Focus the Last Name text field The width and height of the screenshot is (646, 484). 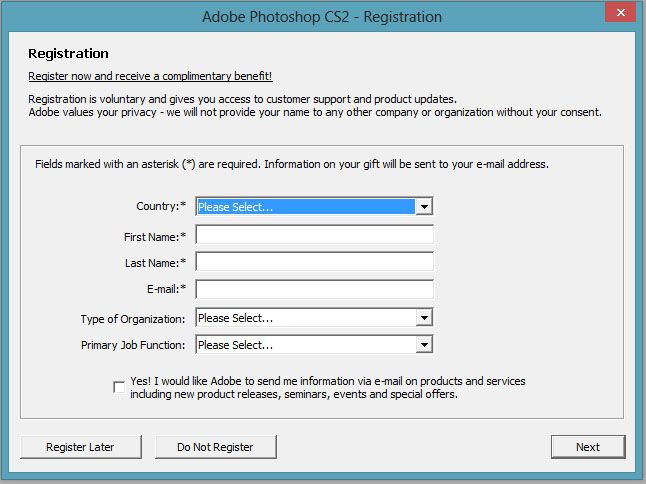[x=314, y=262]
